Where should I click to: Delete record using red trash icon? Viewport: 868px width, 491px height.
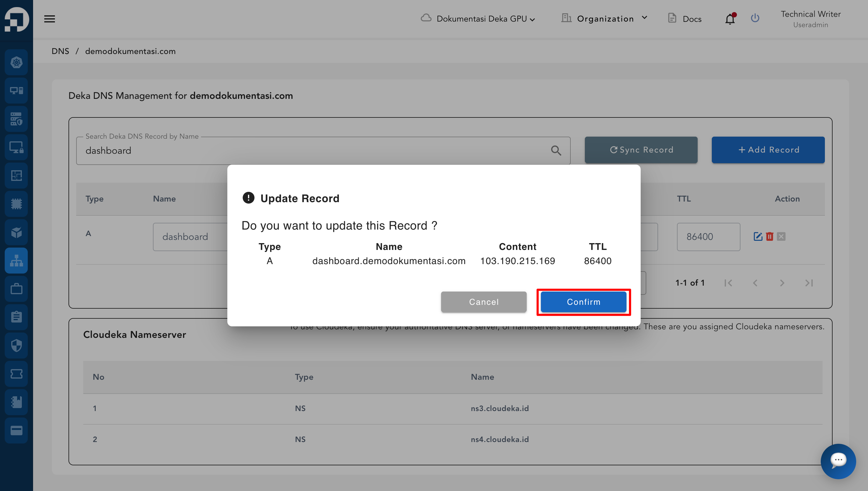[x=769, y=236]
